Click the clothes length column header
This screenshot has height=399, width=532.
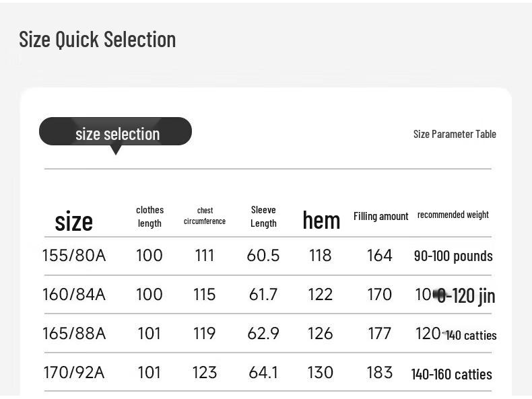coord(149,217)
